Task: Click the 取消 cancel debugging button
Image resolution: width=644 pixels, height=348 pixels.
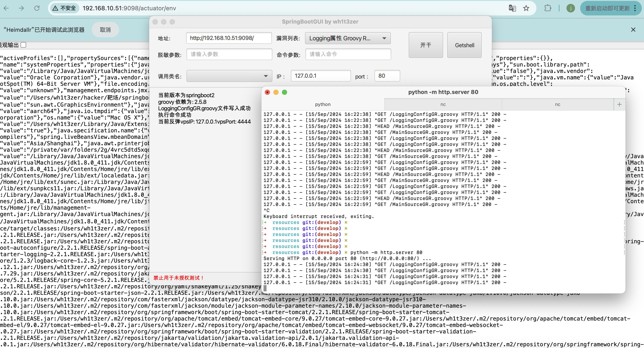Action: click(x=105, y=30)
